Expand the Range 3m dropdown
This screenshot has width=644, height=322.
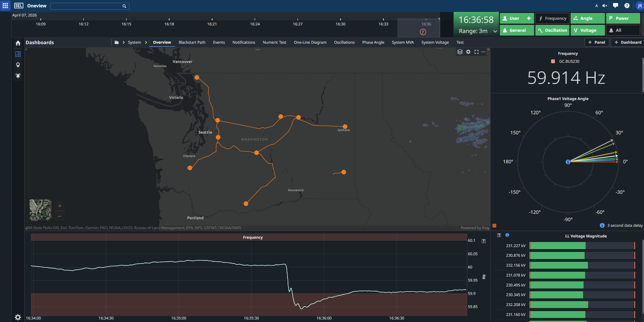495,31
